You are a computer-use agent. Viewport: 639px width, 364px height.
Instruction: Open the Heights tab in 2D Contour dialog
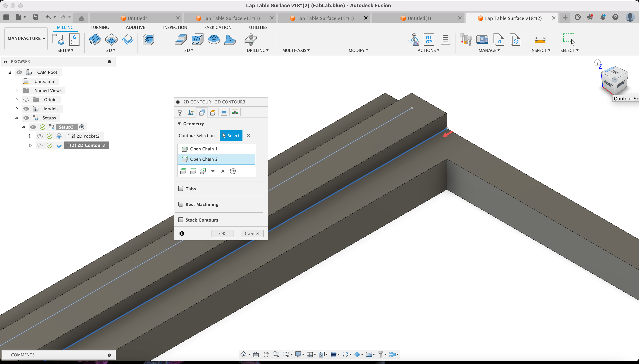tap(213, 113)
